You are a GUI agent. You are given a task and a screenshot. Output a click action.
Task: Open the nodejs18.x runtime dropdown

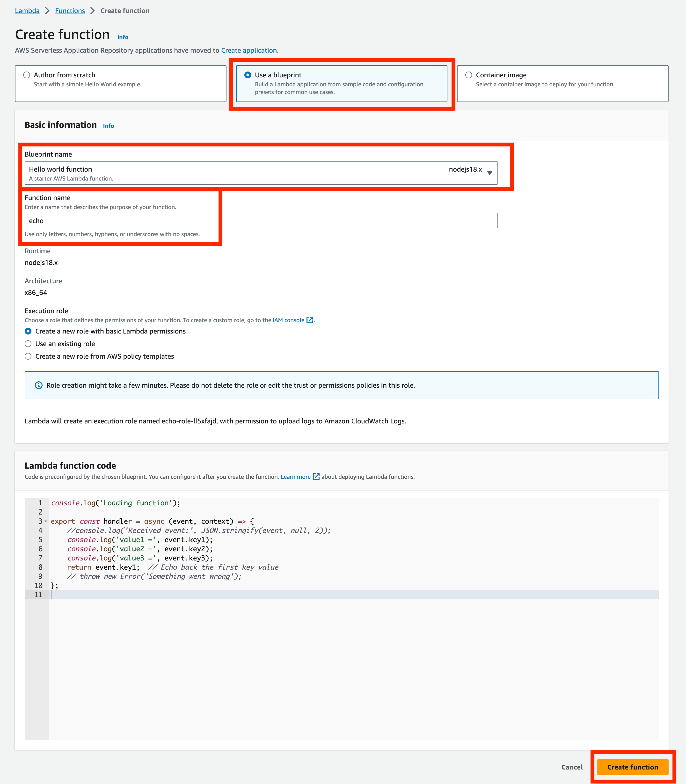point(490,173)
